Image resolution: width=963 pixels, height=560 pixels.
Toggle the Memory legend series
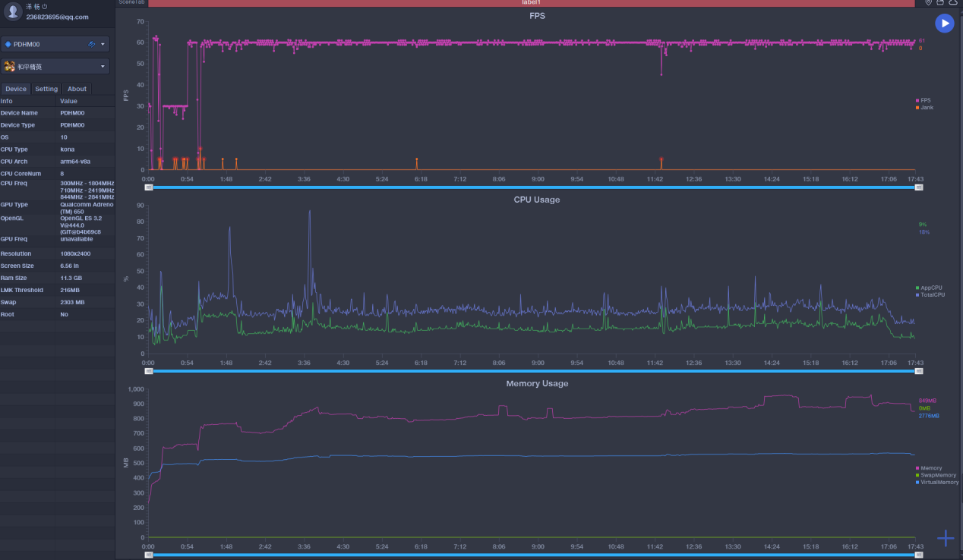tap(929, 468)
